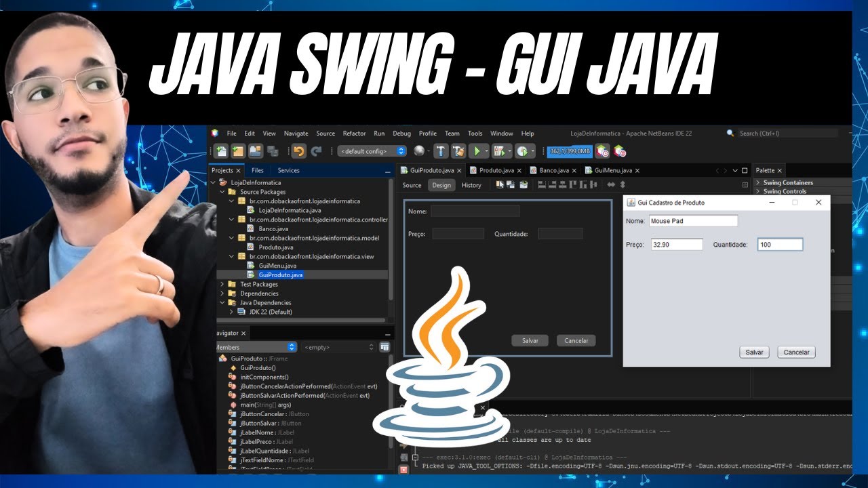Collapse the LojaDeInformatica project node

coord(214,182)
